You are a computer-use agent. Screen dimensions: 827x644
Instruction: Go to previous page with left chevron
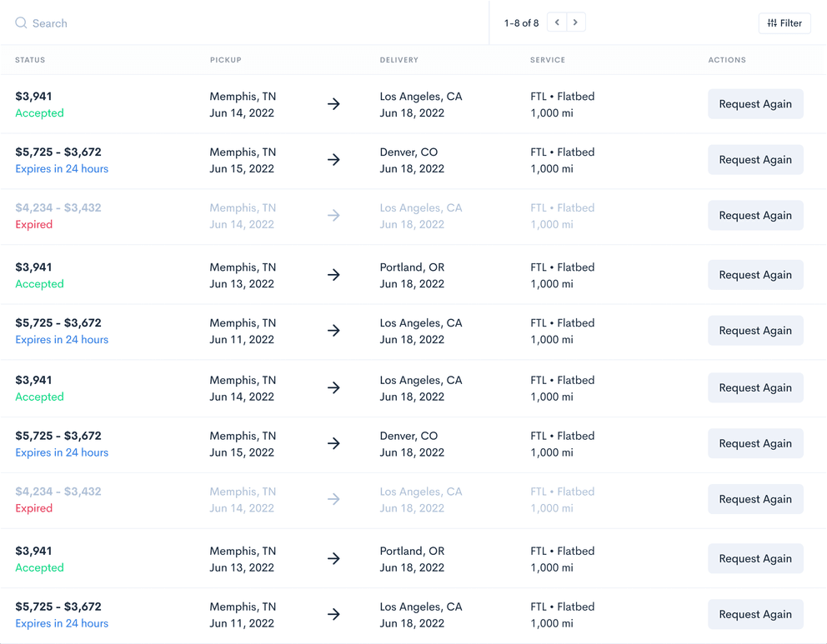(x=557, y=22)
